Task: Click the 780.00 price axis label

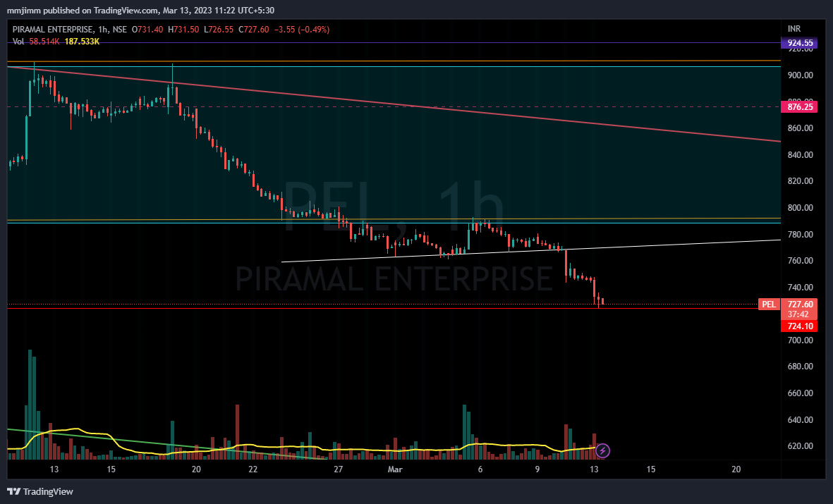Action: pyautogui.click(x=800, y=234)
